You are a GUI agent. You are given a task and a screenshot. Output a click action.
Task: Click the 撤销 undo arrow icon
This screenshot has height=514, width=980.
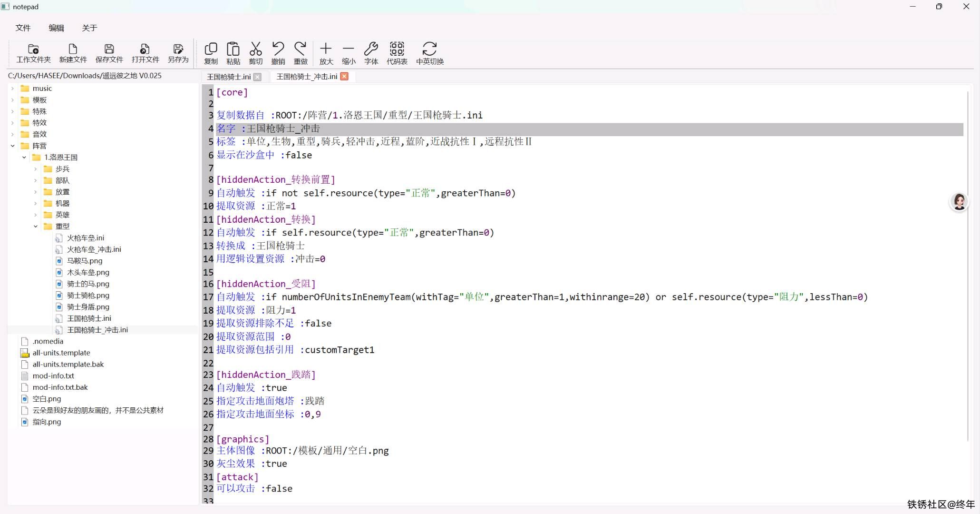tap(278, 49)
